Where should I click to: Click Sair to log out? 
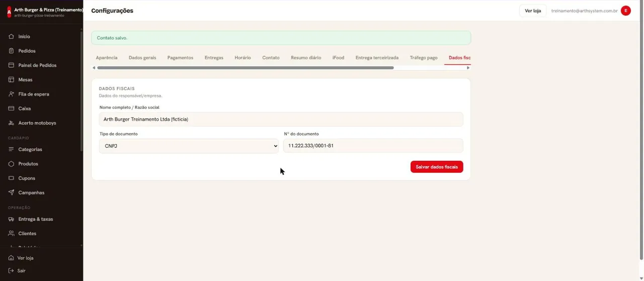point(21,270)
